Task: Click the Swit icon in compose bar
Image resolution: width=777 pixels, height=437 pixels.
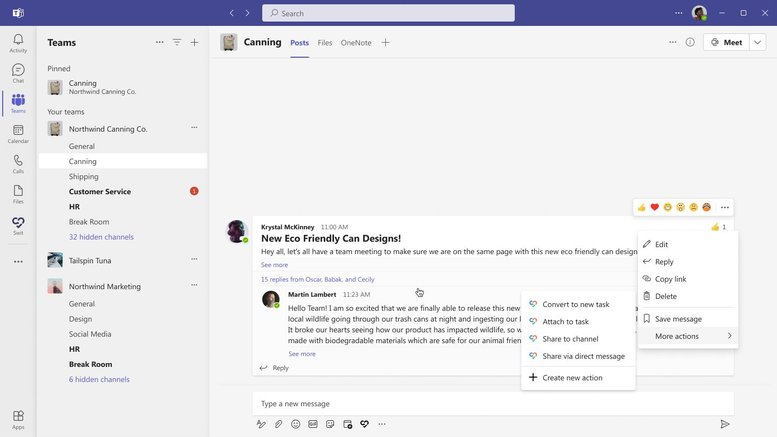Action: tap(364, 424)
